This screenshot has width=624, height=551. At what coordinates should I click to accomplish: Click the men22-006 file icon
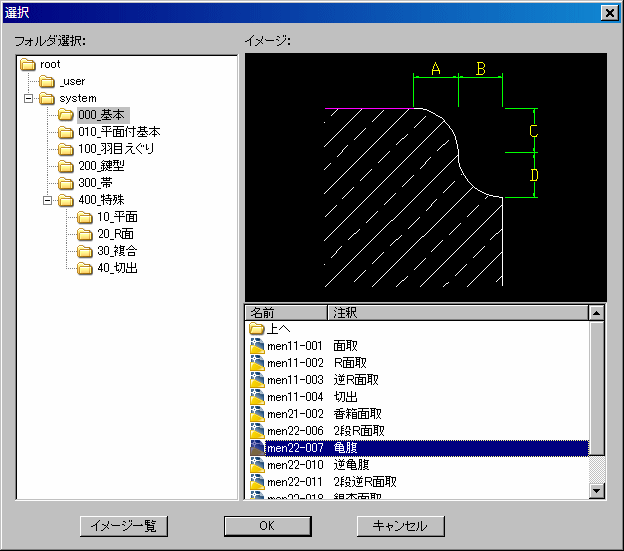pyautogui.click(x=257, y=431)
